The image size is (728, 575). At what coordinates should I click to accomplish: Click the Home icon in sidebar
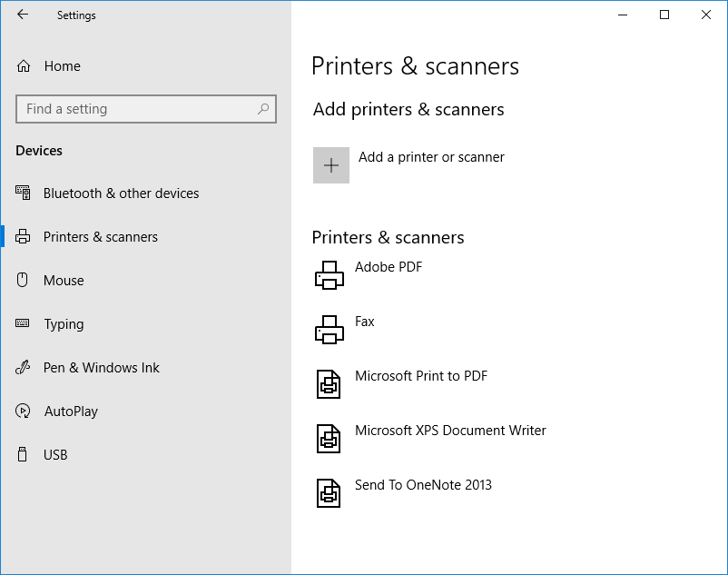tap(24, 66)
